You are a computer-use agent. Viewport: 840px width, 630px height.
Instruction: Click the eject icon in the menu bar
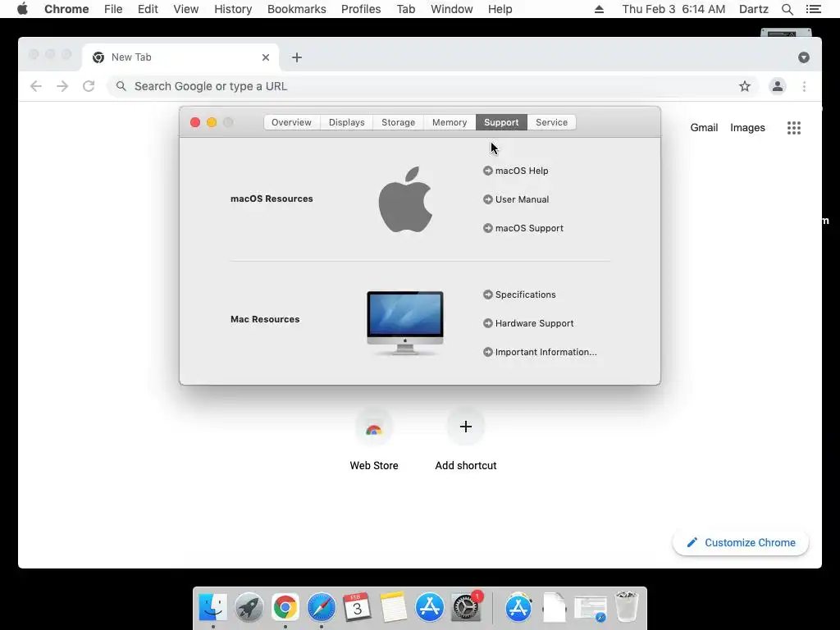point(599,9)
